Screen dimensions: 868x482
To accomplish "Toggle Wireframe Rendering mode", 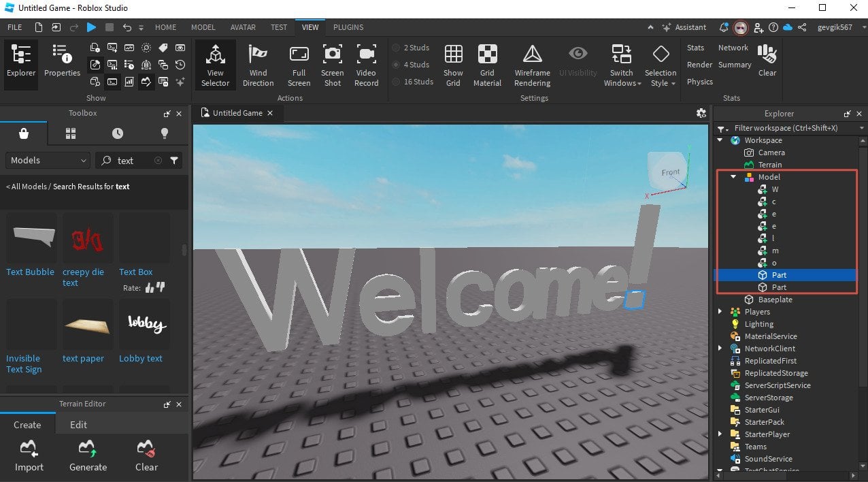I will click(532, 65).
